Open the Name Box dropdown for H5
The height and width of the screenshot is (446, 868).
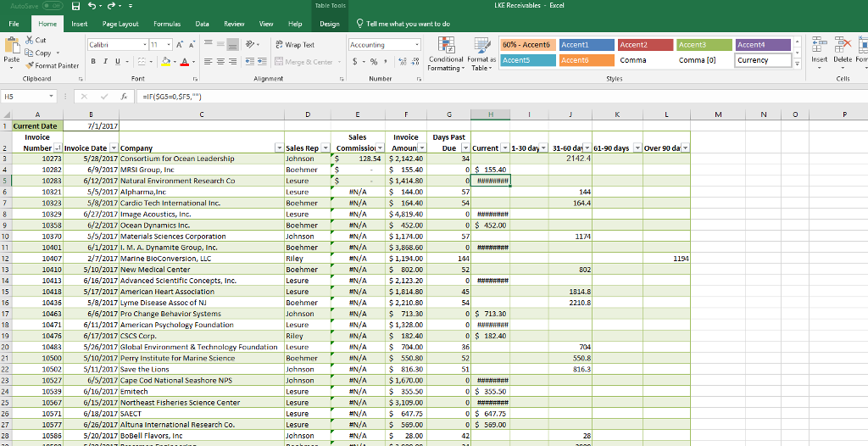(52, 97)
